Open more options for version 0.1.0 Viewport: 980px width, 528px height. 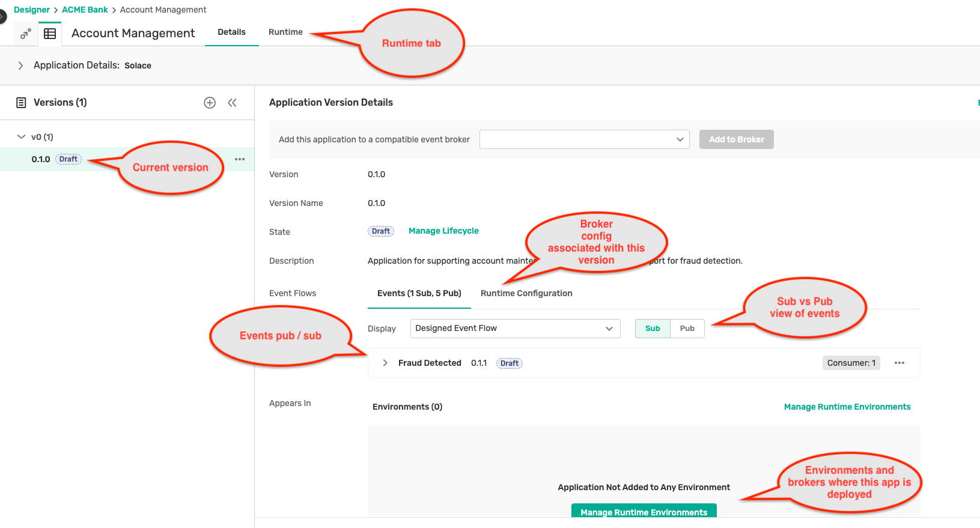point(240,159)
